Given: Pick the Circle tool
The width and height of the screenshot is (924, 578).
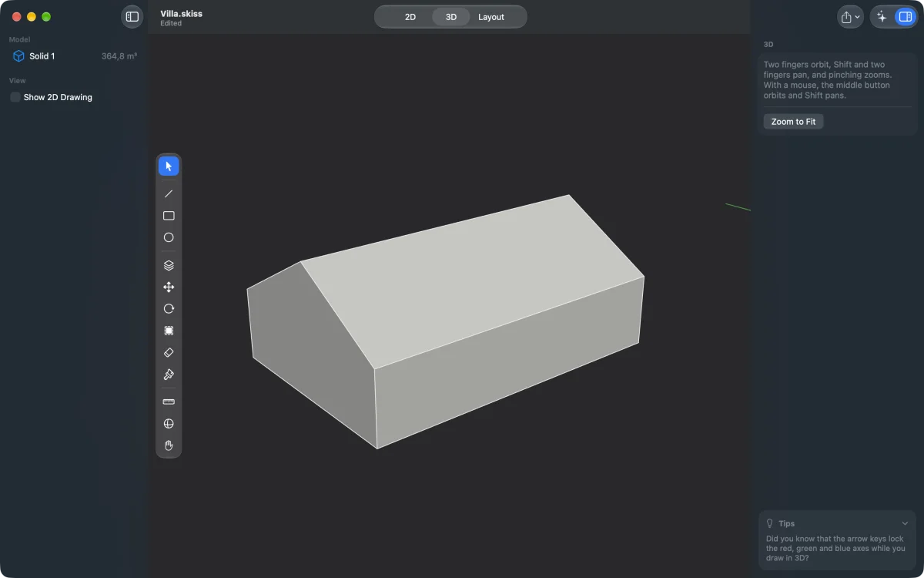Looking at the screenshot, I should click(x=169, y=237).
